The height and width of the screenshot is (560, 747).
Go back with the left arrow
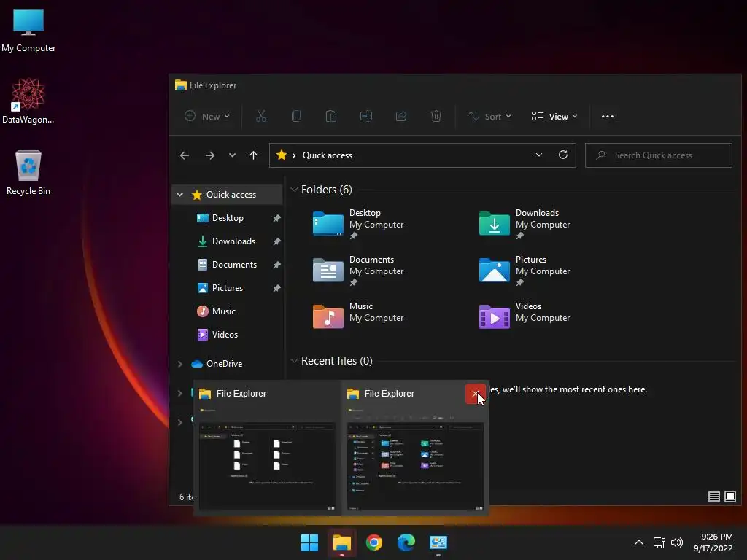(x=185, y=155)
